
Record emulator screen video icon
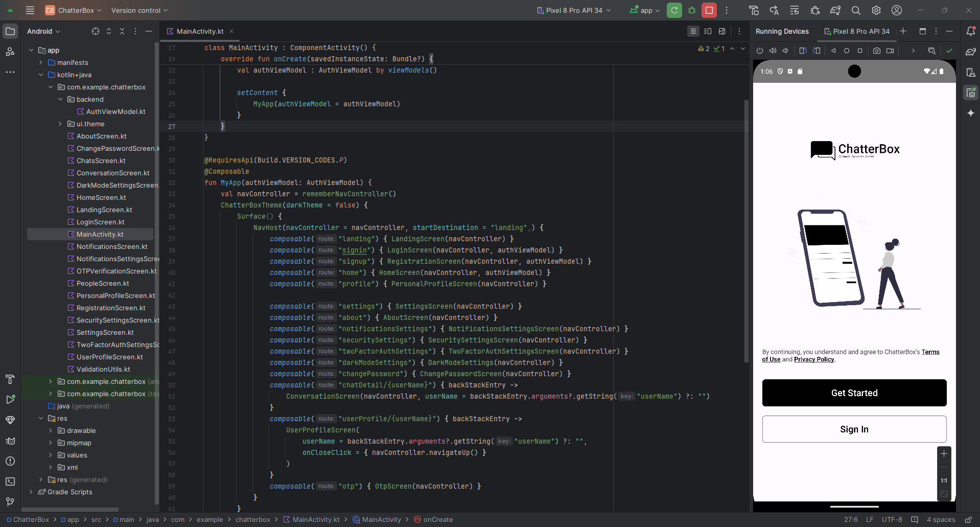[x=890, y=51]
